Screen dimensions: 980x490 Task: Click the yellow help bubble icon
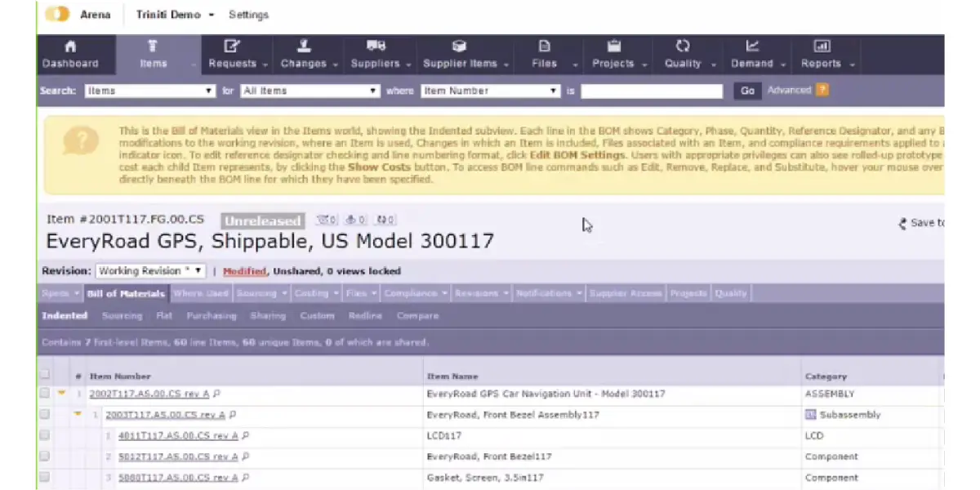click(x=80, y=142)
